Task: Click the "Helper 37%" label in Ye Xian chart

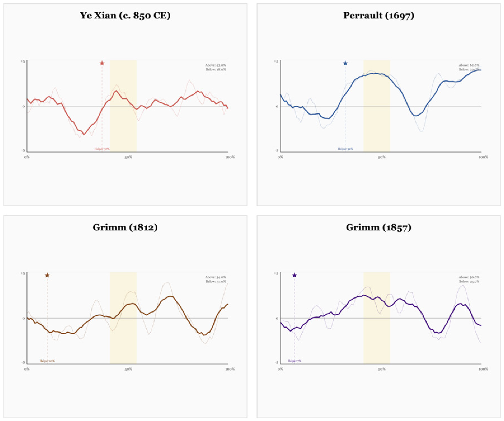Action: 102,149
